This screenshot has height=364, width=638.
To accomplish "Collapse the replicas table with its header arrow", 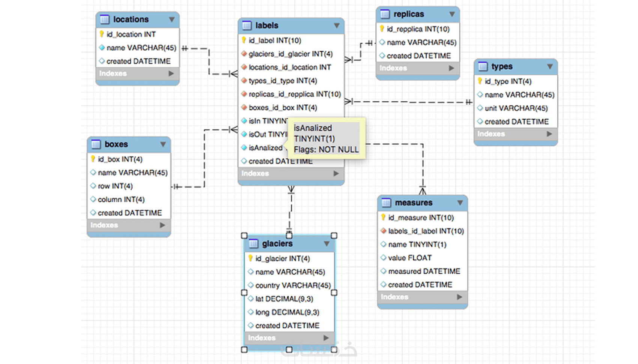I will click(x=452, y=14).
